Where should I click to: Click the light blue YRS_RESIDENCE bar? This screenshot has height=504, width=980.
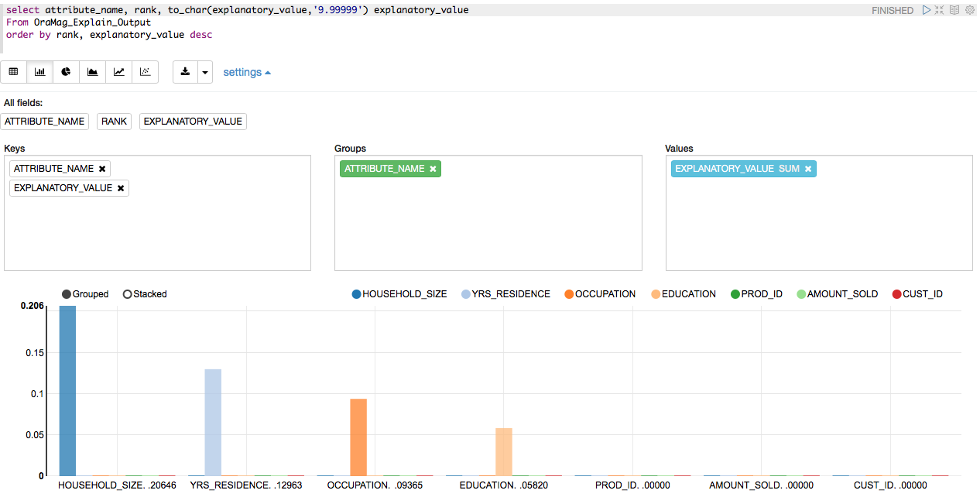point(213,423)
